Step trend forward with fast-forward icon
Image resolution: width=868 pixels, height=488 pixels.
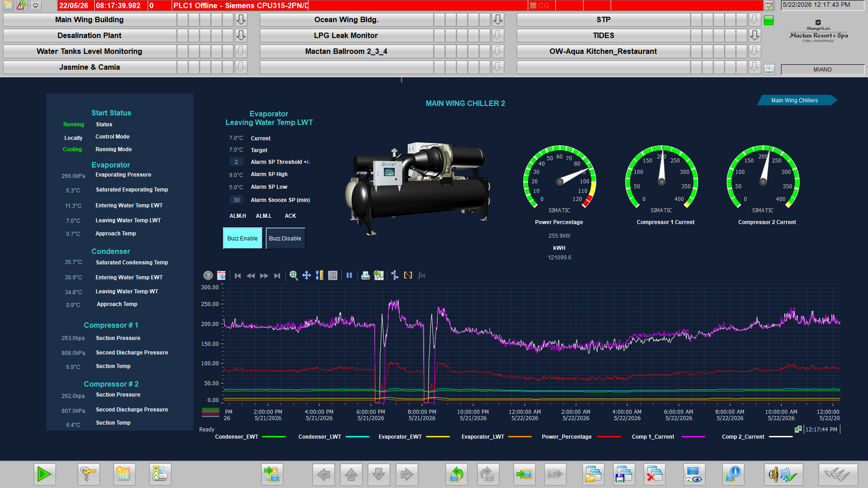[264, 275]
